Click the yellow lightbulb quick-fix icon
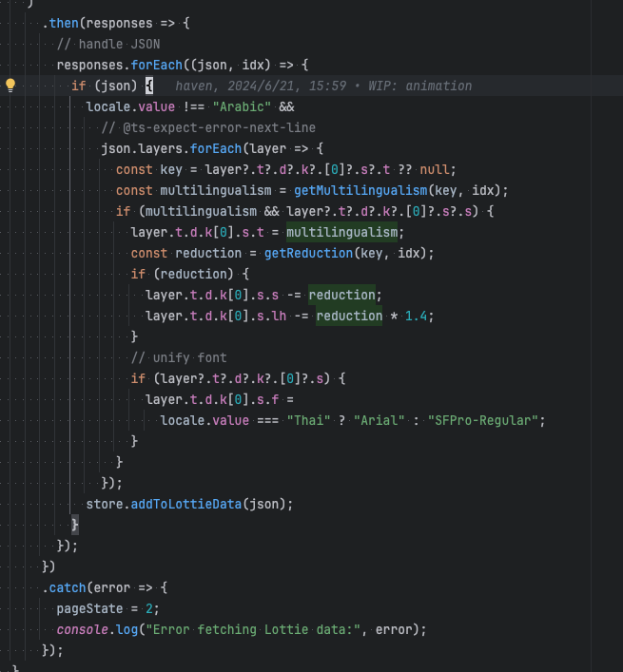The width and height of the screenshot is (623, 672). click(x=10, y=86)
